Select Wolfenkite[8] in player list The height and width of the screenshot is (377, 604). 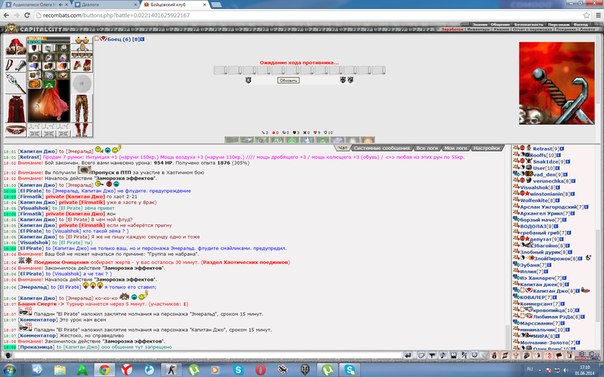537,200
